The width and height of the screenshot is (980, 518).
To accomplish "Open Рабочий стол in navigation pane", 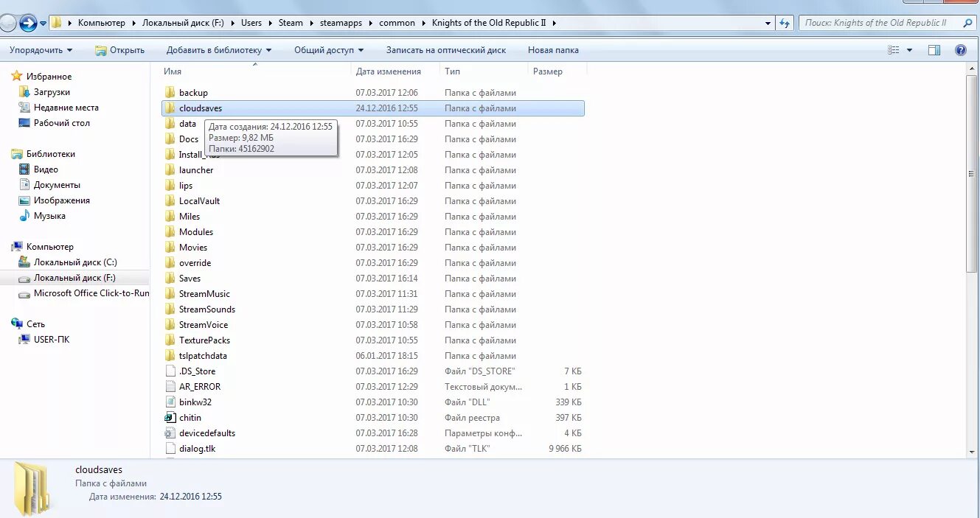I will tap(61, 123).
